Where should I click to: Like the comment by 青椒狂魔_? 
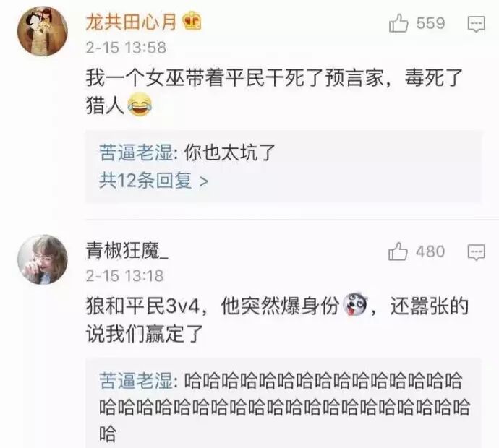pyautogui.click(x=398, y=252)
